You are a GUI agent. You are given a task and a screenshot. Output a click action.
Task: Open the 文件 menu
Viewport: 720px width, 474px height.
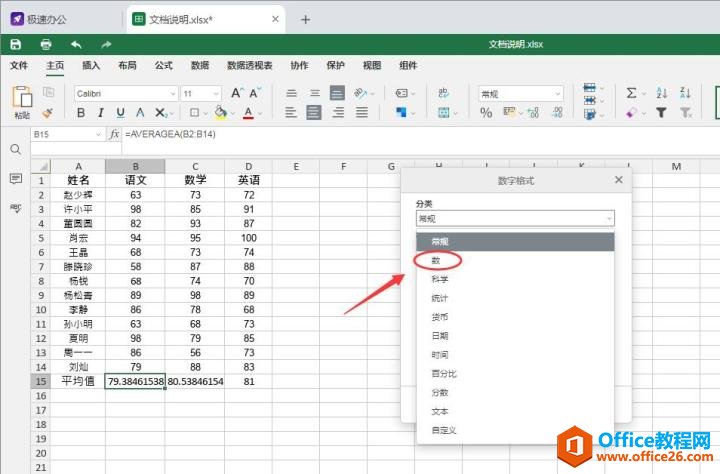tap(19, 66)
